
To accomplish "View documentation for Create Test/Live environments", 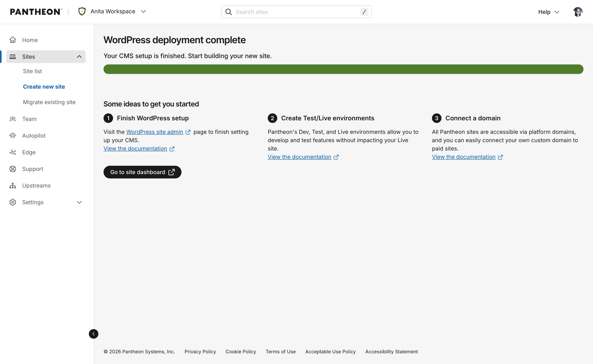I will (299, 157).
